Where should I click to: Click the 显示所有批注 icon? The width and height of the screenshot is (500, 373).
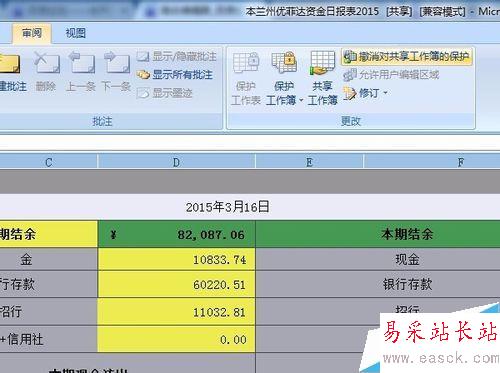pos(143,75)
